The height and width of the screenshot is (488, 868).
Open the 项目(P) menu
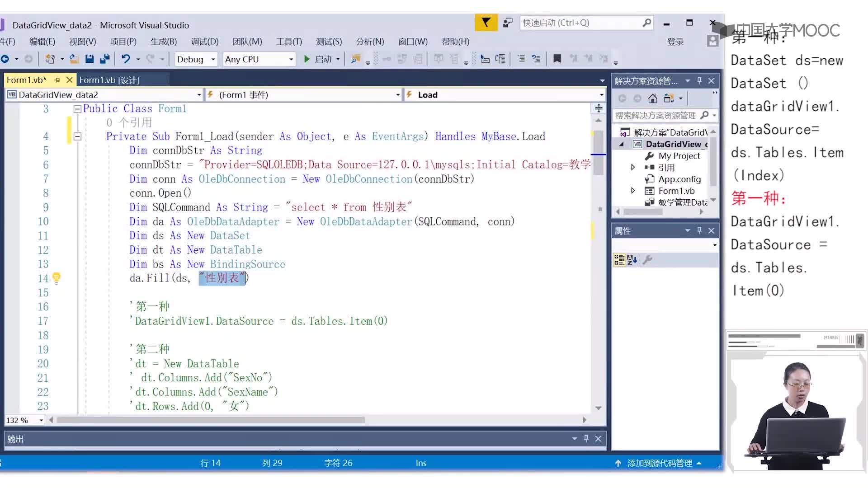coord(123,42)
